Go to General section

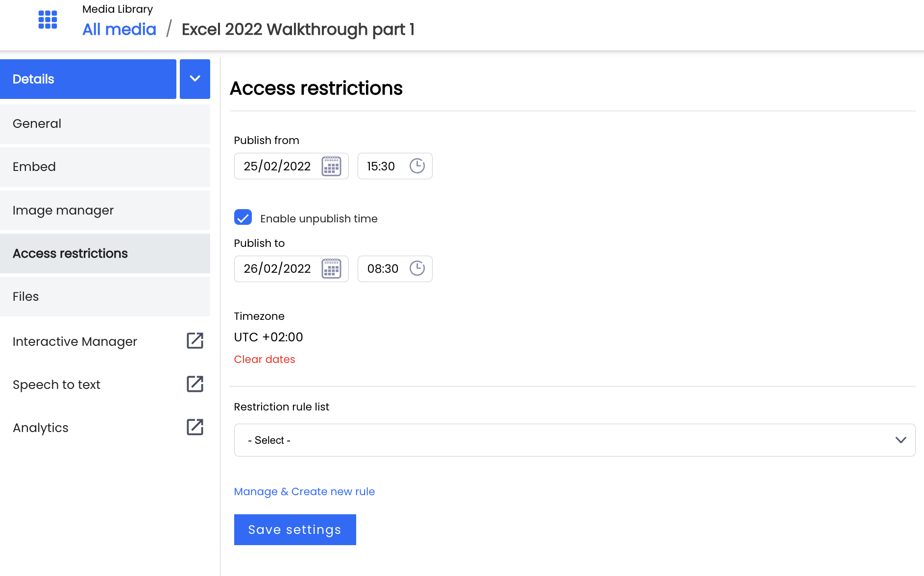click(105, 123)
